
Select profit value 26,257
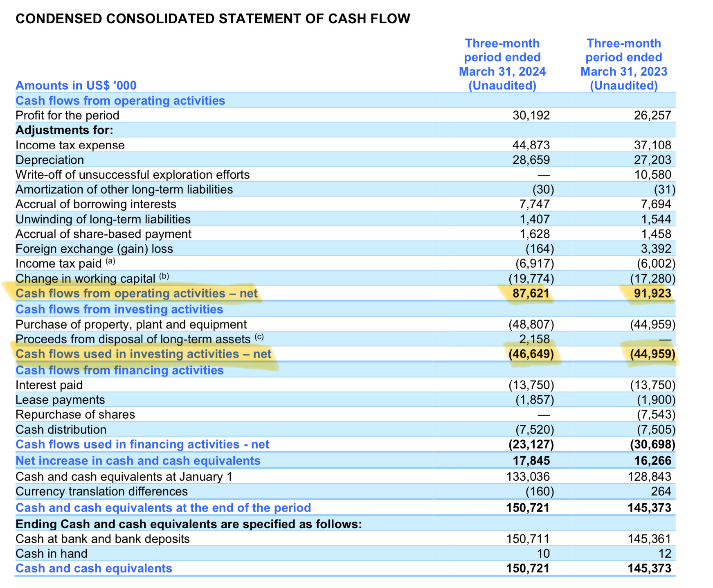653,115
